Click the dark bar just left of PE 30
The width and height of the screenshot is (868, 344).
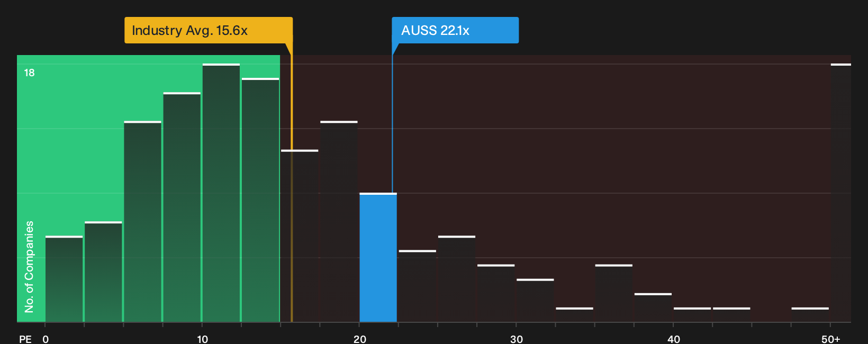(496, 293)
